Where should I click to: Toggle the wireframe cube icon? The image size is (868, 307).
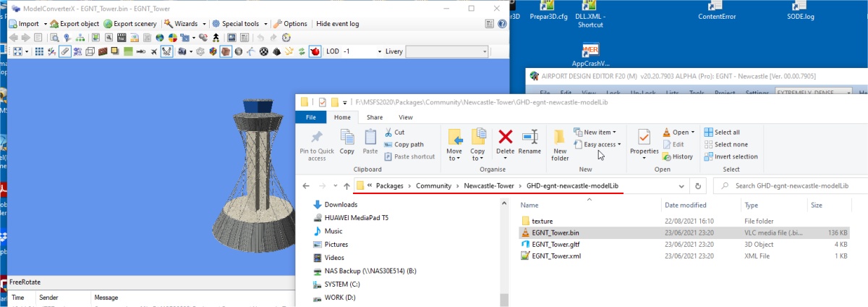[90, 51]
